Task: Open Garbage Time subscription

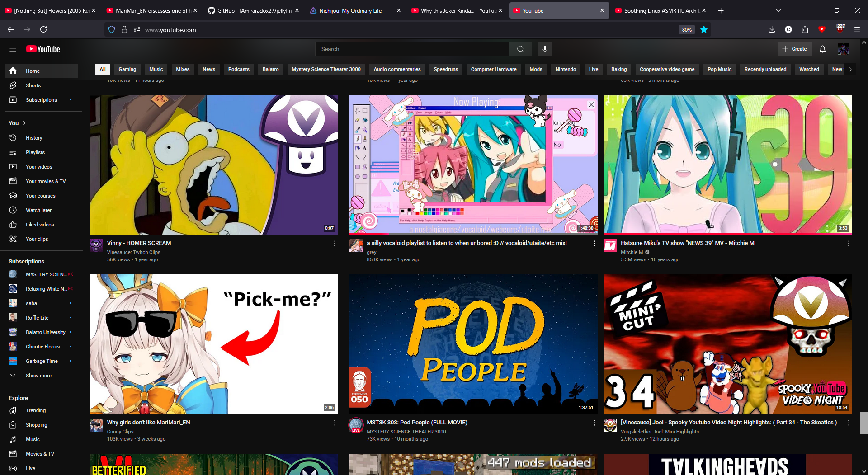Action: (x=41, y=361)
